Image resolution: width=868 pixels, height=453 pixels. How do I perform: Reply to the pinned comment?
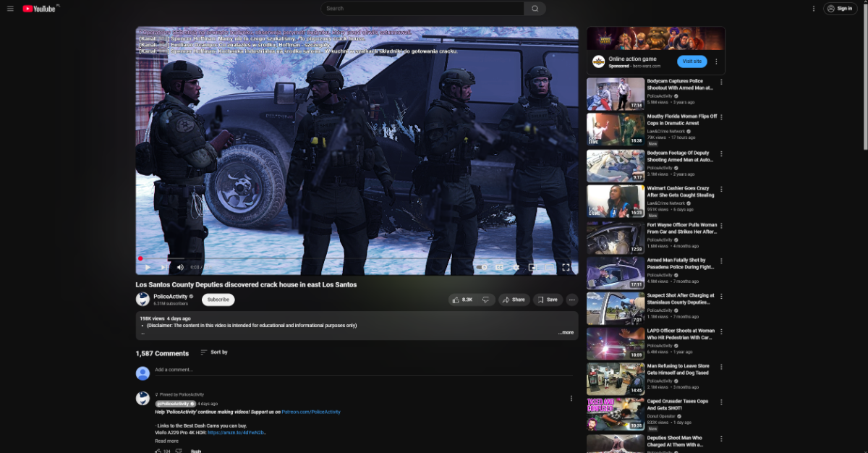196,451
